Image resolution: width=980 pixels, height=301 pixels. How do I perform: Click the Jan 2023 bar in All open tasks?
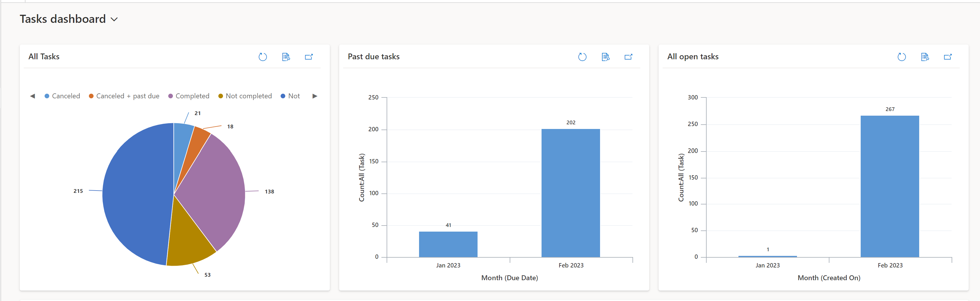pos(767,256)
